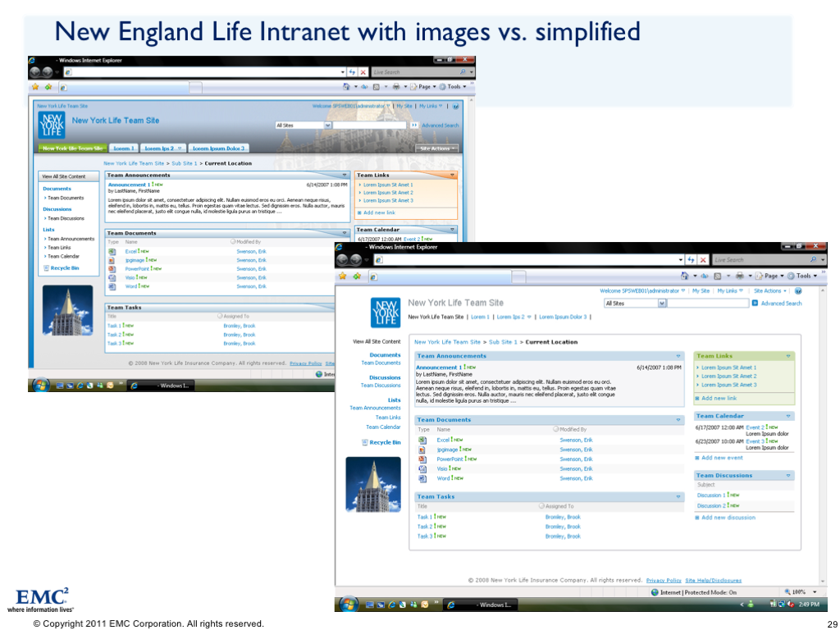Screen dimensions: 840x630
Task: Click tower building image in front window sidebar
Action: coord(373,484)
